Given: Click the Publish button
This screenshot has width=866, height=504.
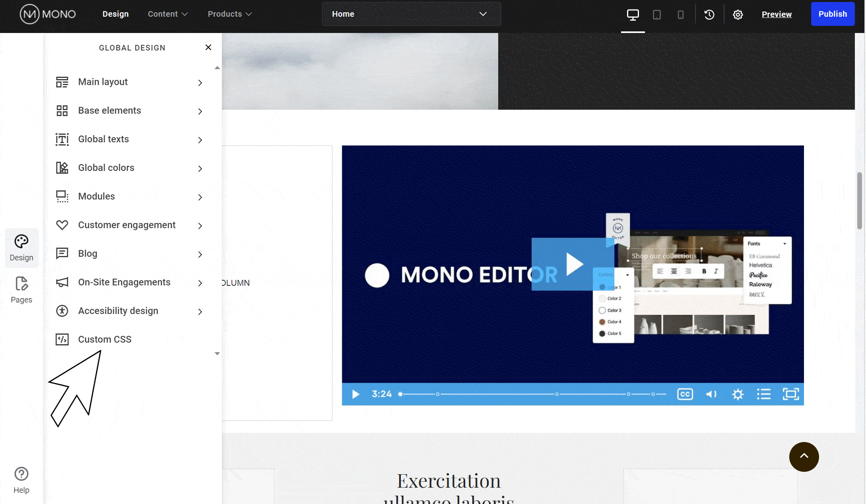Looking at the screenshot, I should (833, 14).
